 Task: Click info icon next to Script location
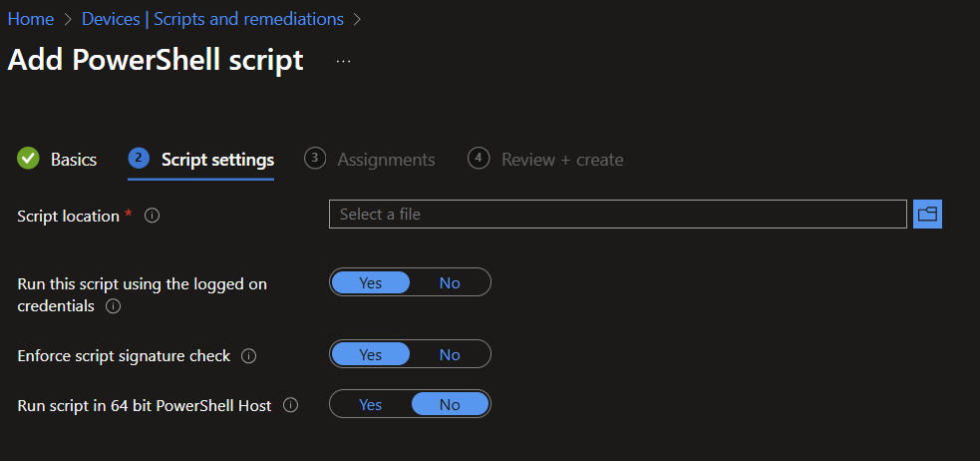(153, 216)
